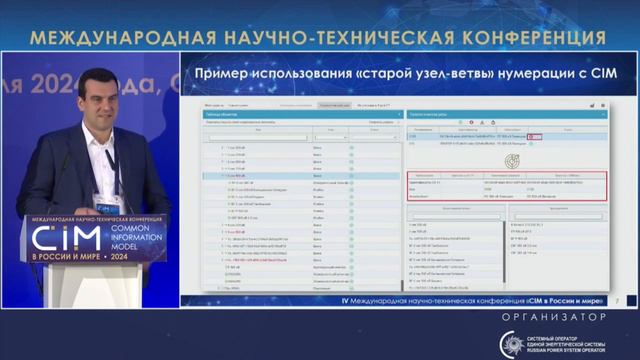This screenshot has width=640, height=360.
Task: Click the System Operator logo at bottom right
Action: [x=552, y=344]
